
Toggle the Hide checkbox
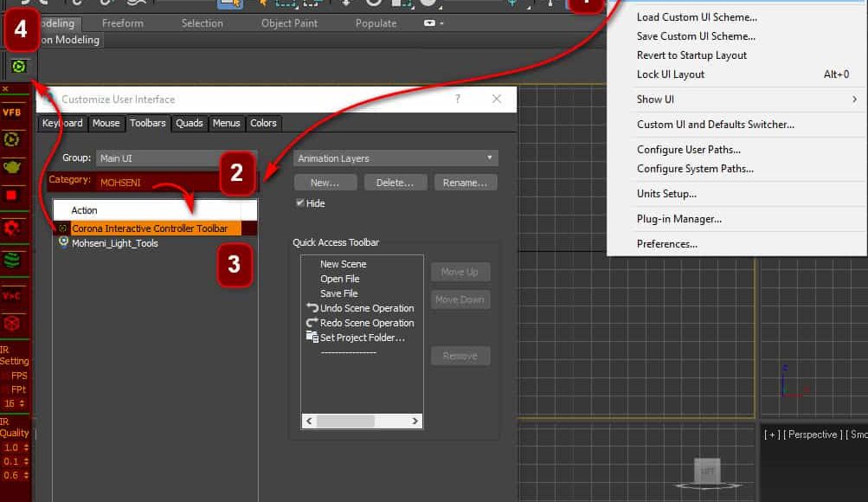[x=300, y=203]
